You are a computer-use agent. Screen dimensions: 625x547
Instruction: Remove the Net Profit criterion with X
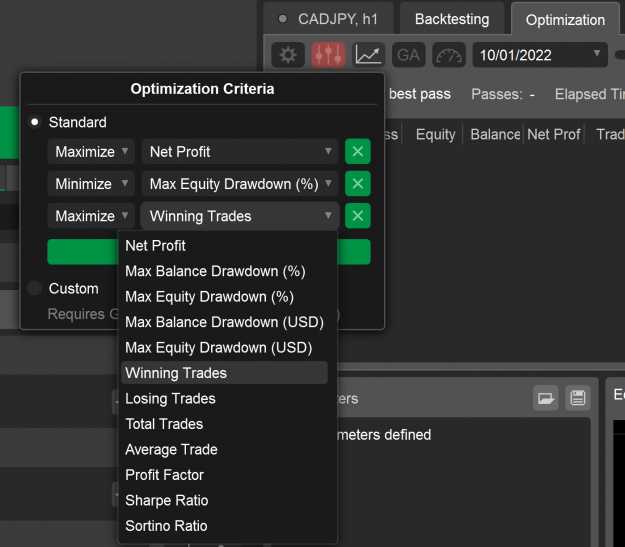pos(358,152)
